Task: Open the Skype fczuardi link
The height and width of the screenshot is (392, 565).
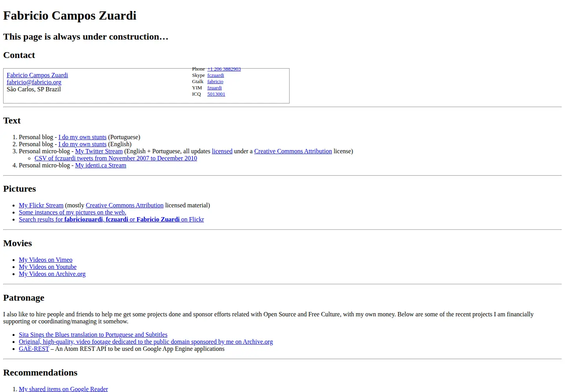Action: coord(216,75)
